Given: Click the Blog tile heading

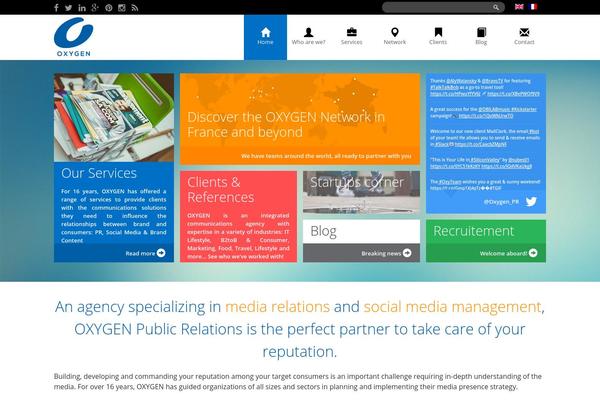Looking at the screenshot, I should point(323,231).
